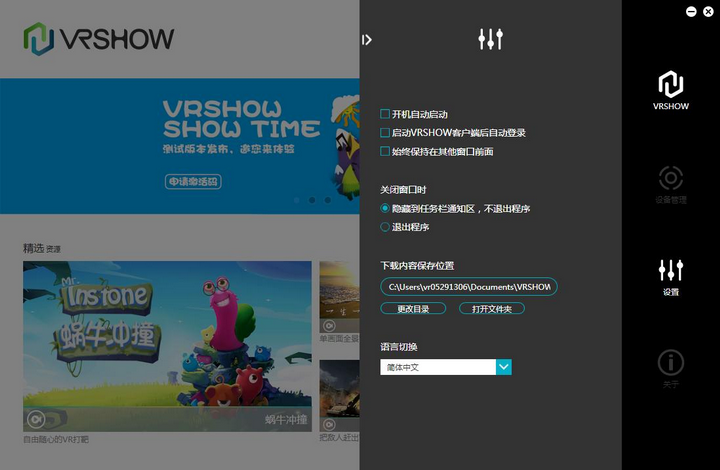Click the VRSHOW logo at top left

pyautogui.click(x=99, y=39)
